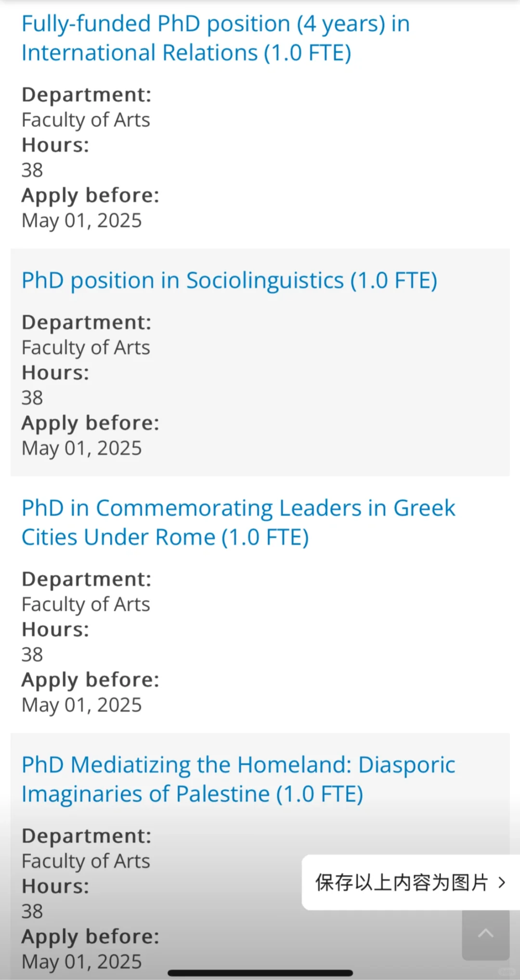520x980 pixels.
Task: Click the Department label in Greek Cities listing
Action: [86, 579]
